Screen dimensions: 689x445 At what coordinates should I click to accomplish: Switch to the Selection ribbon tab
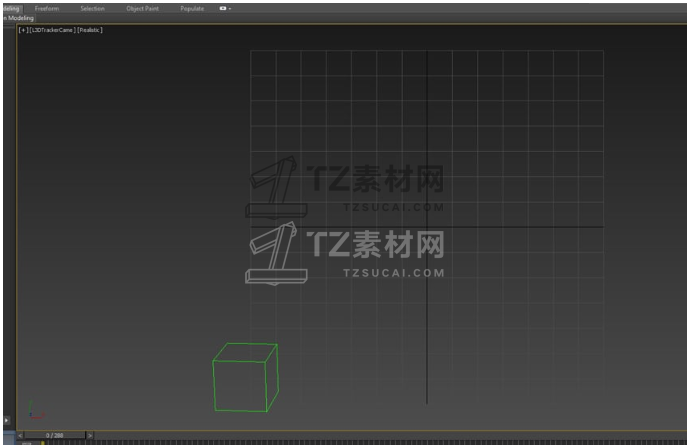[92, 8]
